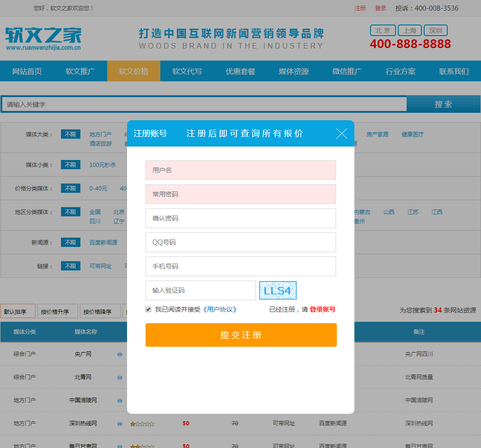Screen dimensions: 481x448
Task: Click the blue info icon beside 北青网
Action: pos(120,378)
